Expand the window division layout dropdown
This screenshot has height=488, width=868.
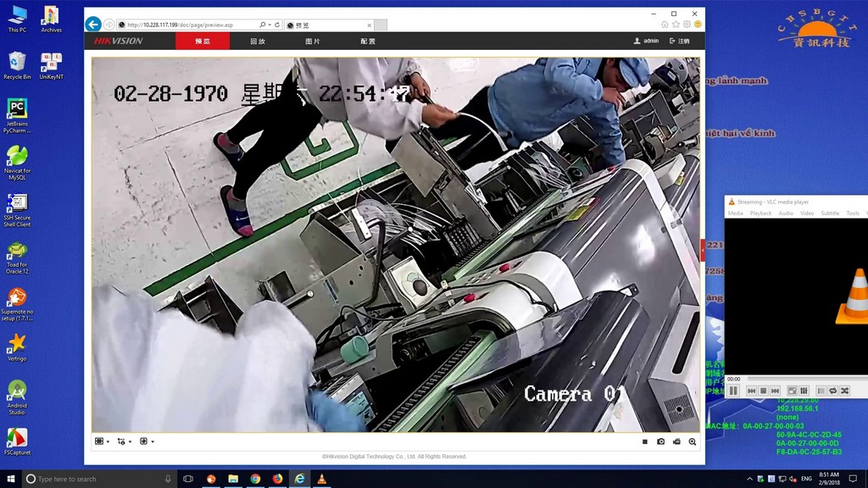[103, 441]
